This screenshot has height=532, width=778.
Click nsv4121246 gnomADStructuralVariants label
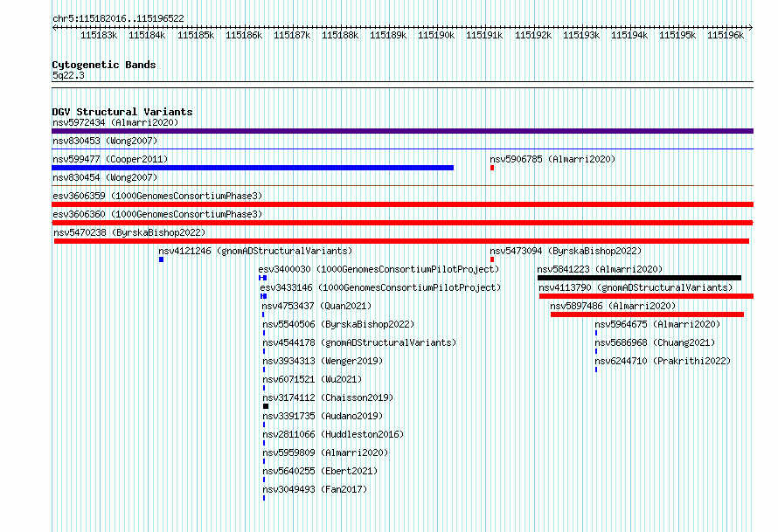pyautogui.click(x=255, y=251)
